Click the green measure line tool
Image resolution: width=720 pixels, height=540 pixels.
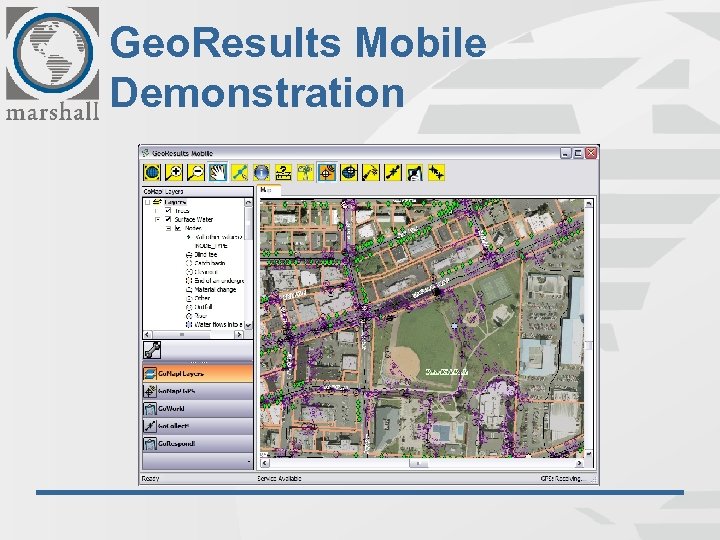click(x=240, y=173)
